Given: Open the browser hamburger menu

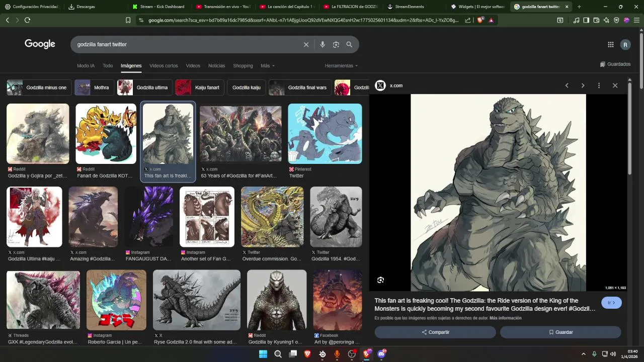Looking at the screenshot, I should 637,20.
